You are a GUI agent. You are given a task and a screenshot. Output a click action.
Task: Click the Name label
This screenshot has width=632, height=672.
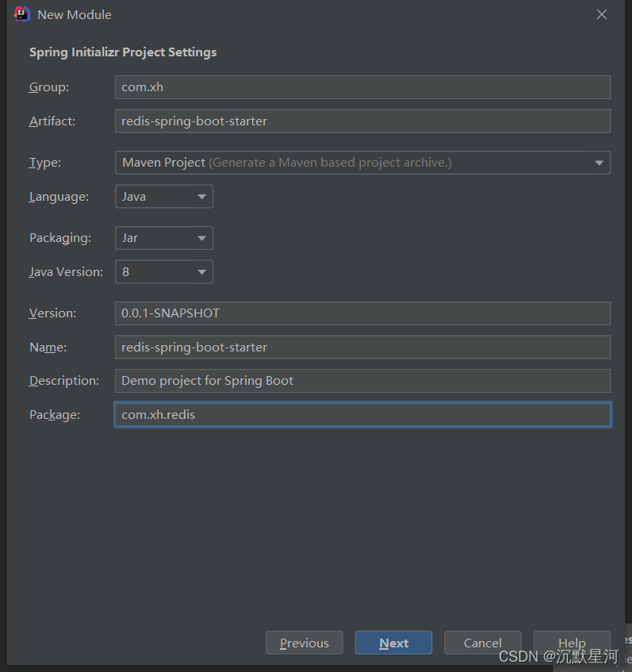point(48,348)
